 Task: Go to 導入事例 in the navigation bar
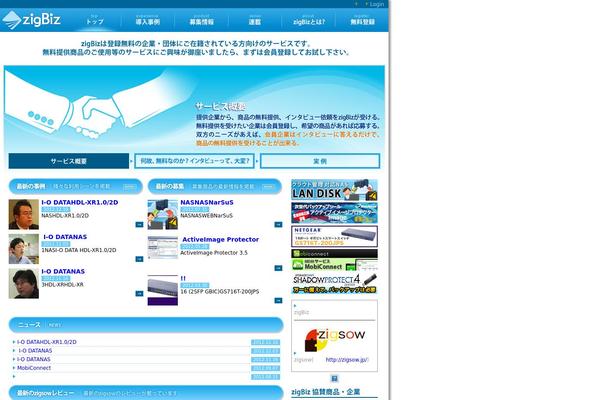coord(147,19)
